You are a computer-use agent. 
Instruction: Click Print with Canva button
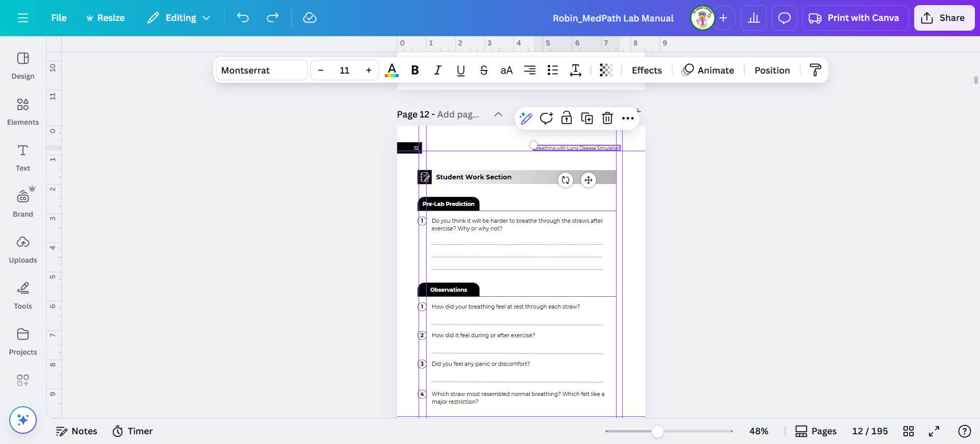pos(855,18)
